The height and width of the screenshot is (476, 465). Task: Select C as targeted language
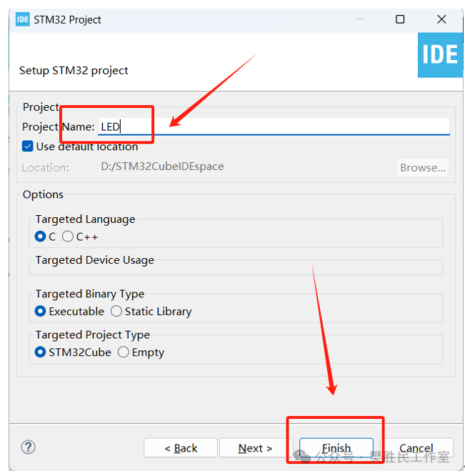40,237
